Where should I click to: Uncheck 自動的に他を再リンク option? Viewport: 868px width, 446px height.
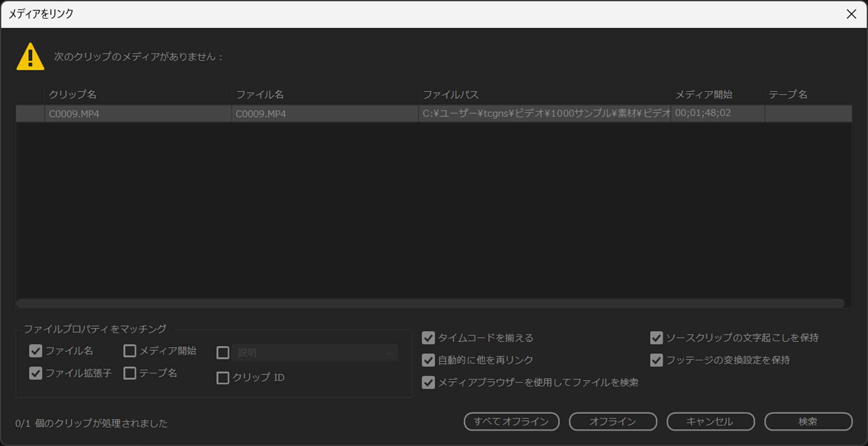(428, 360)
